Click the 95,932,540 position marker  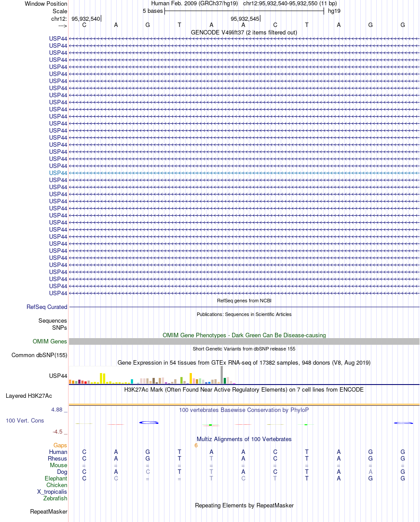click(86, 19)
